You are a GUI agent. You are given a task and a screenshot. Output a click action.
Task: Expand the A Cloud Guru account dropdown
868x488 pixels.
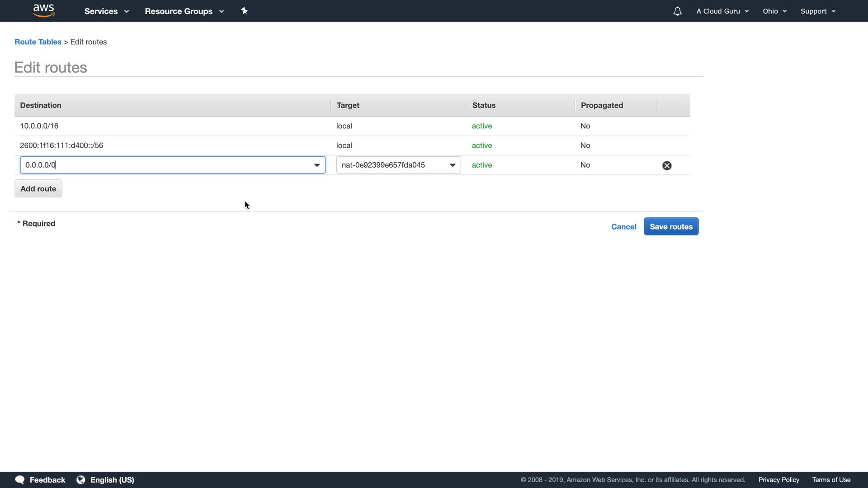[x=722, y=11]
